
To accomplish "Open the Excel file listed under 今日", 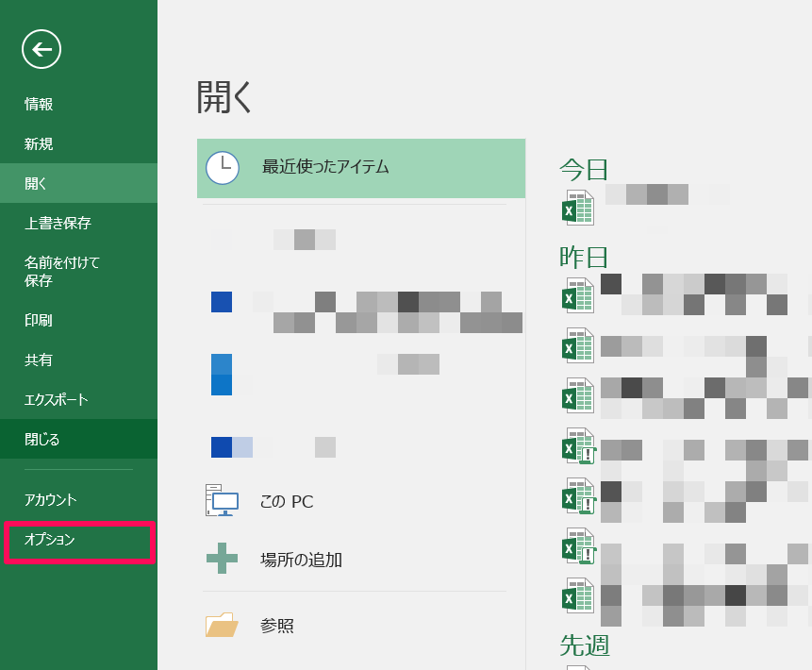I will tap(577, 207).
